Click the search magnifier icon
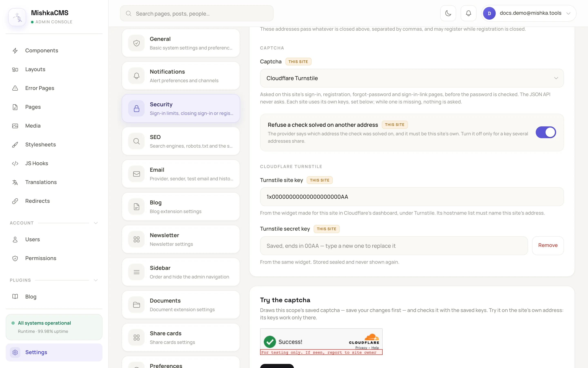Image resolution: width=588 pixels, height=368 pixels. tap(129, 13)
